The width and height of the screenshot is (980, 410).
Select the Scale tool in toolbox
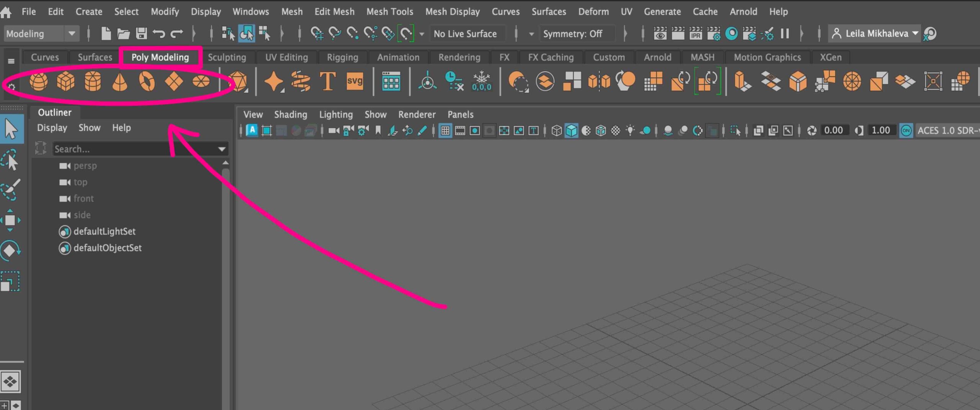coord(10,281)
